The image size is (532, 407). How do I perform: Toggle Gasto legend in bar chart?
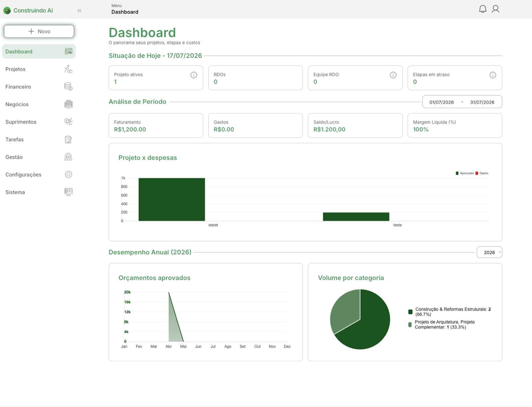pyautogui.click(x=482, y=173)
